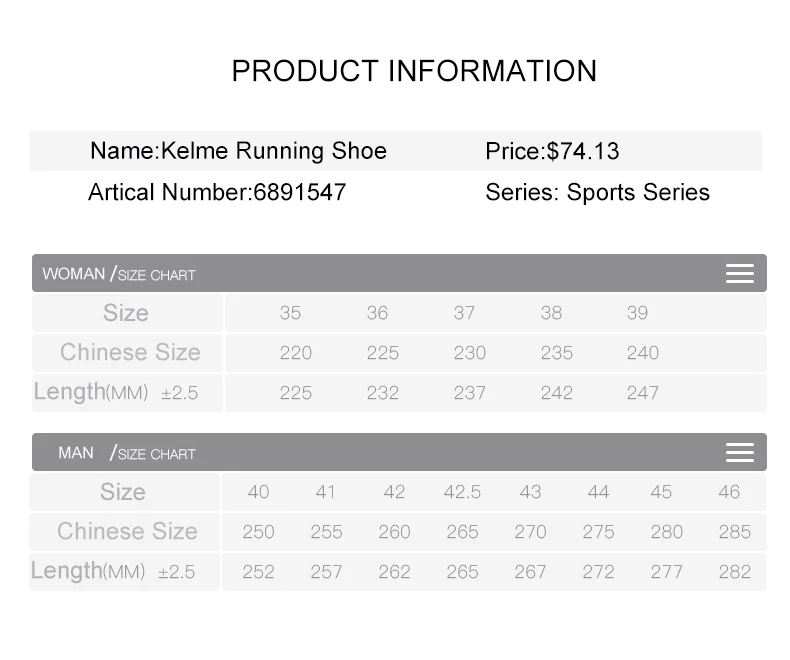This screenshot has width=790, height=660.
Task: Click the Artical Number 6891547 text
Action: [x=217, y=192]
